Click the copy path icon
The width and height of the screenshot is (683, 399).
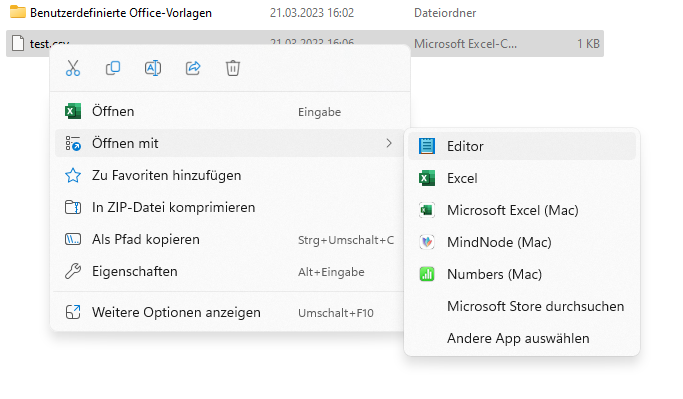[73, 240]
